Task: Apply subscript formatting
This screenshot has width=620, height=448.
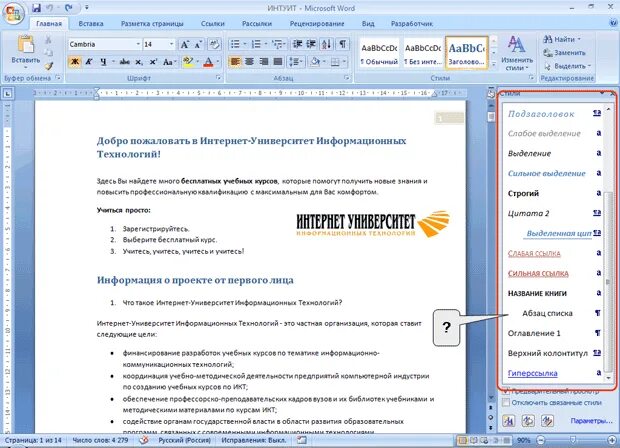Action: click(x=138, y=62)
